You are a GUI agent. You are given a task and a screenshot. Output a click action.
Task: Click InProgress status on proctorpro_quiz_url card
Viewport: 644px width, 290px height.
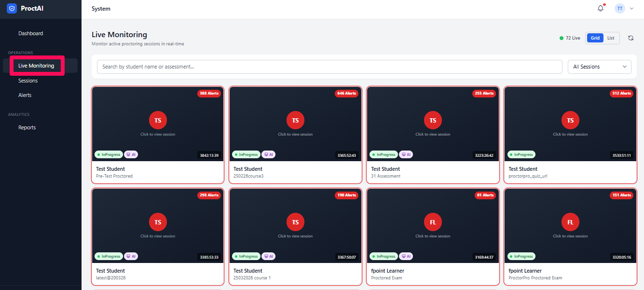(521, 155)
